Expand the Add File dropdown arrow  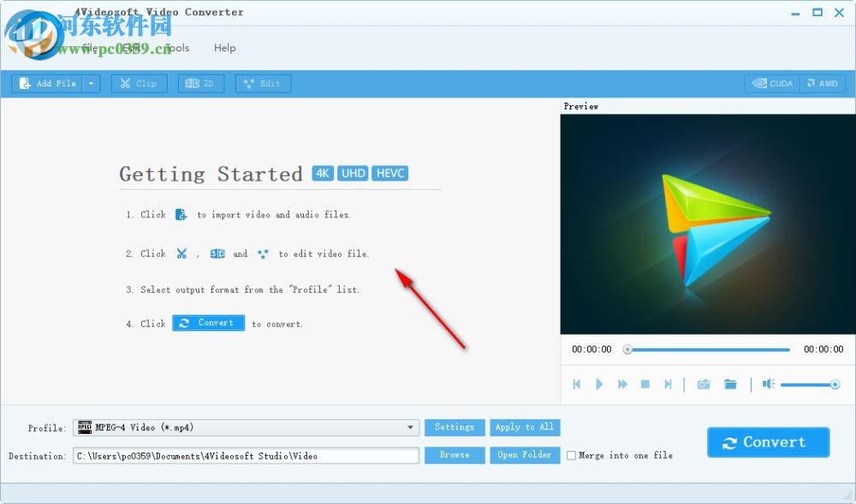(89, 83)
